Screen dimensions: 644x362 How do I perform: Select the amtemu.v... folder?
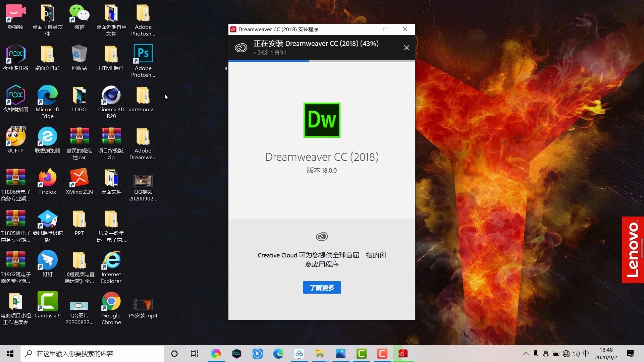point(143,99)
